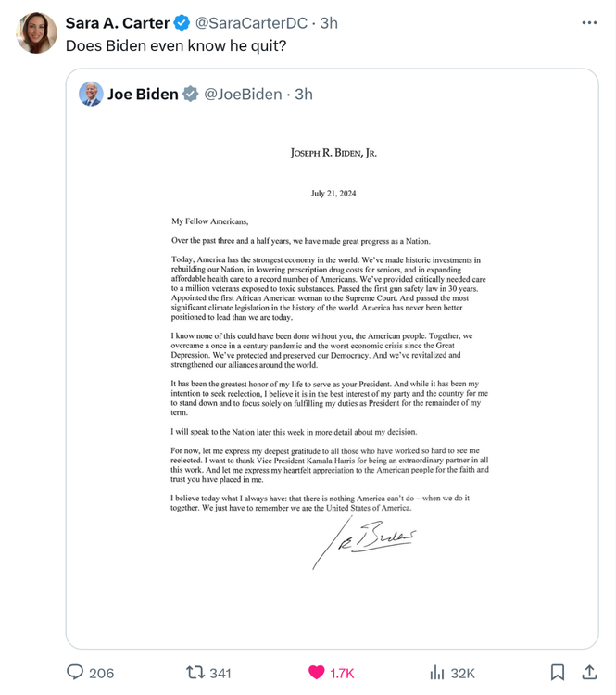Screen dimensions: 616x695
Task: Click Sara's post 3h timestamp
Action: click(329, 22)
